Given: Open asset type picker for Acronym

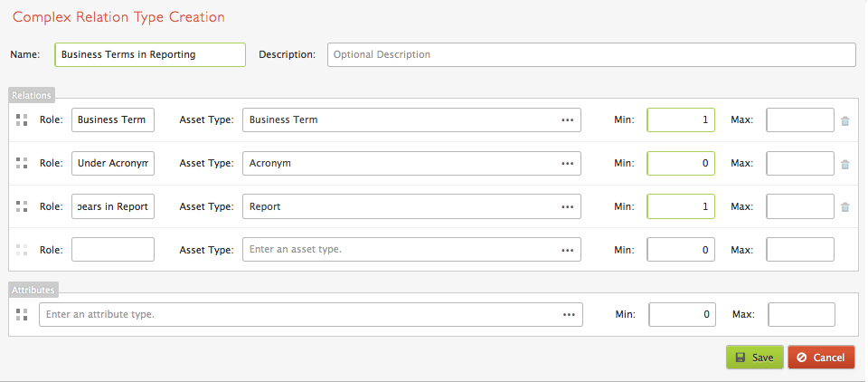Looking at the screenshot, I should point(568,163).
